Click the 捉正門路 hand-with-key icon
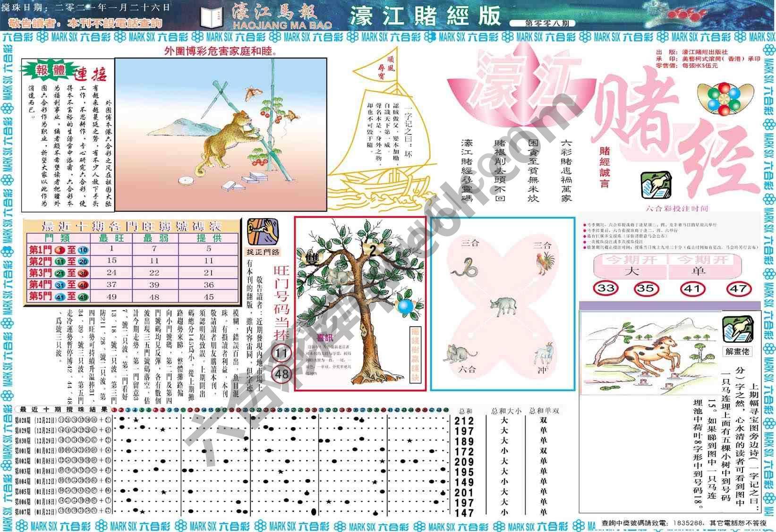Screen dimensions: 776x532 point(263,232)
